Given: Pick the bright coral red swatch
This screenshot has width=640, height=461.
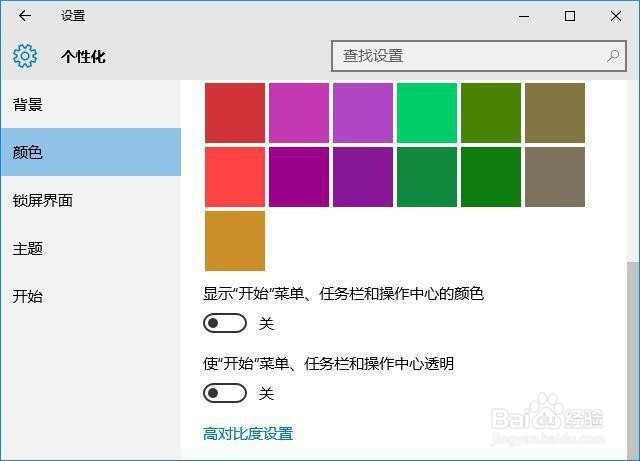Looking at the screenshot, I should pos(235,177).
